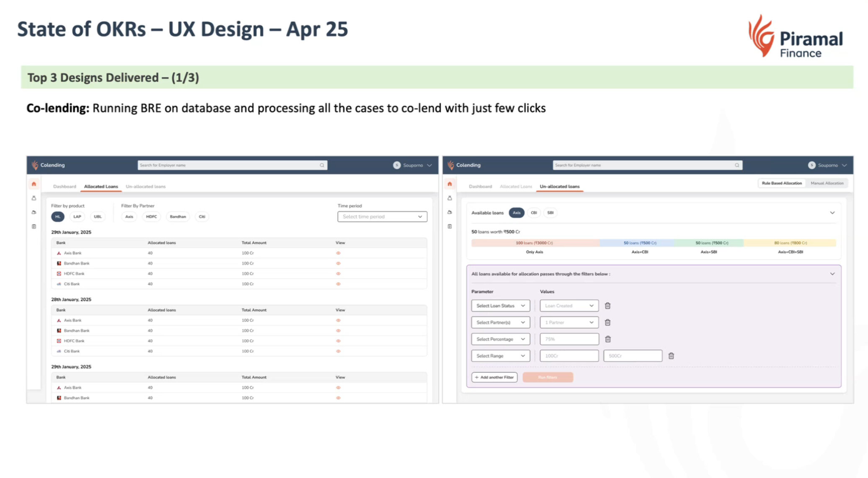
Task: Delete the Select Partner(s) filter row
Action: tap(607, 322)
